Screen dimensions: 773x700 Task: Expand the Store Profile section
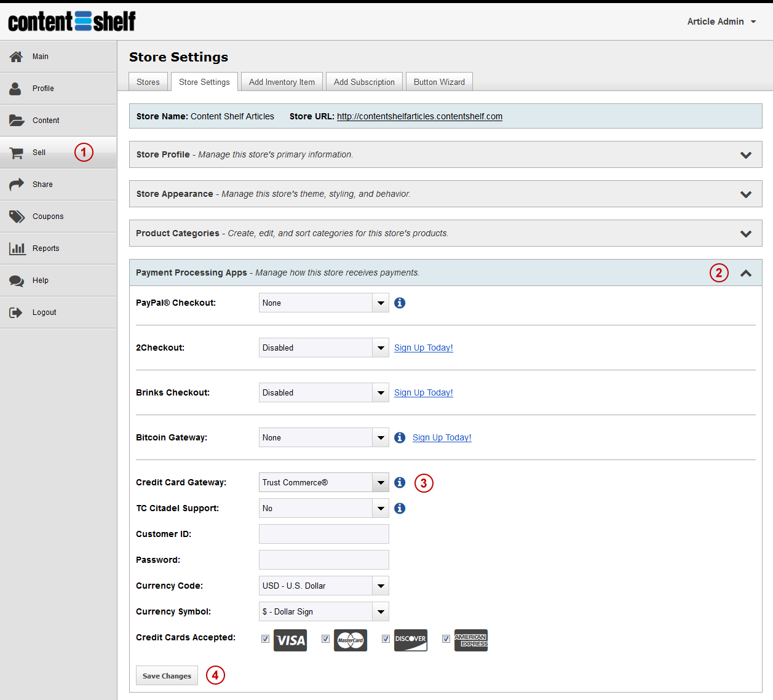(745, 155)
